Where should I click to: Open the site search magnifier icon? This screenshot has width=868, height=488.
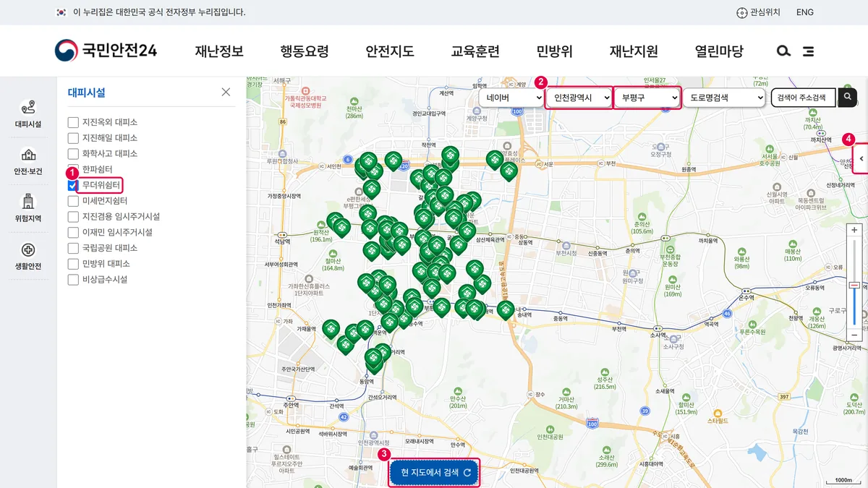(x=783, y=51)
